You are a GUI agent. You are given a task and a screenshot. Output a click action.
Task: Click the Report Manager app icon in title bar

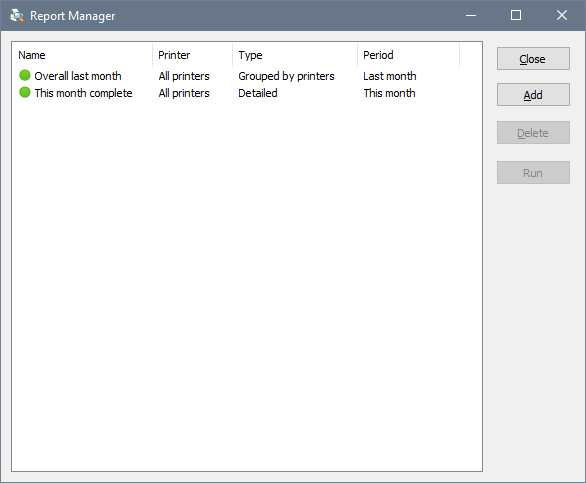[x=17, y=15]
